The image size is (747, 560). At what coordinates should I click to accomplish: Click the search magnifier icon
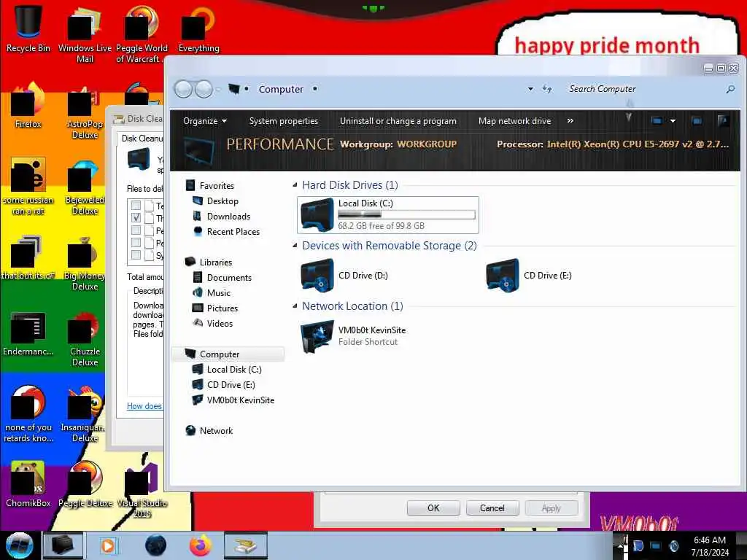[x=730, y=89]
